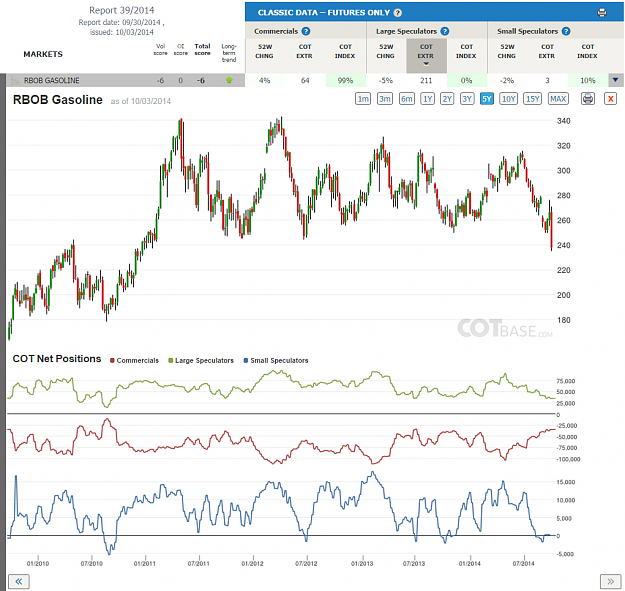Collapse RBOB Gasoline row with blue arrow
625x591 pixels.
(615, 80)
